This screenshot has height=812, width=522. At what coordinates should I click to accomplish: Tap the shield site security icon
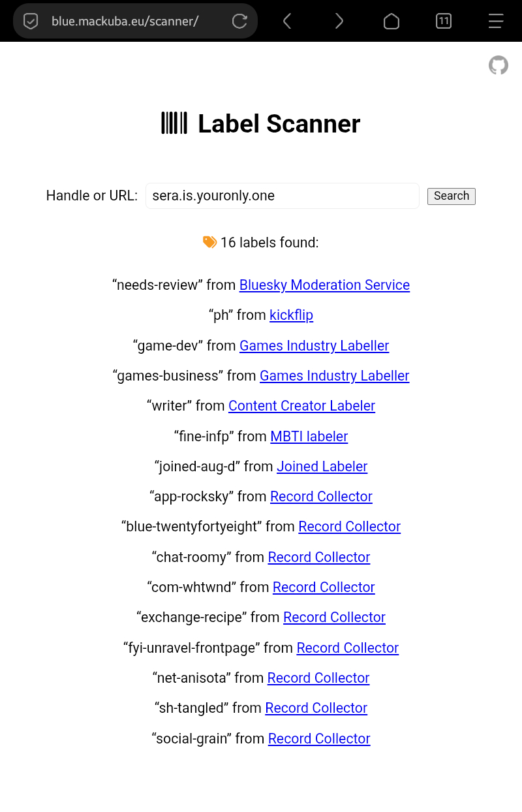31,21
